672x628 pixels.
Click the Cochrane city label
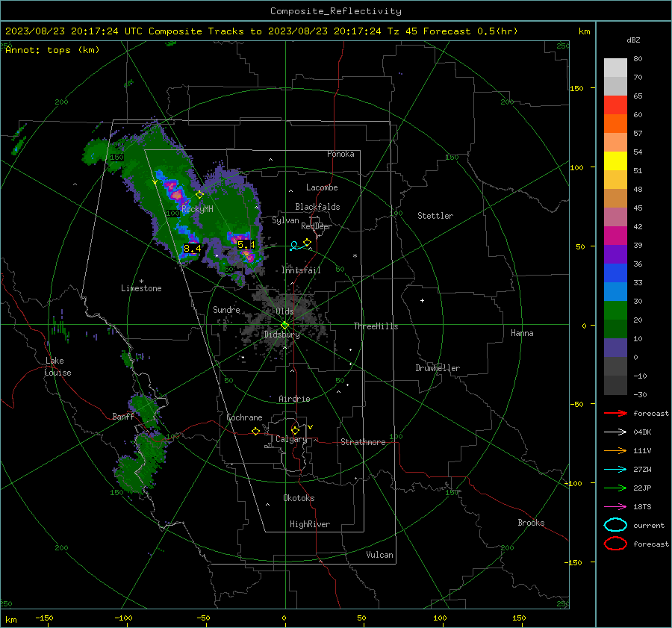pyautogui.click(x=244, y=417)
